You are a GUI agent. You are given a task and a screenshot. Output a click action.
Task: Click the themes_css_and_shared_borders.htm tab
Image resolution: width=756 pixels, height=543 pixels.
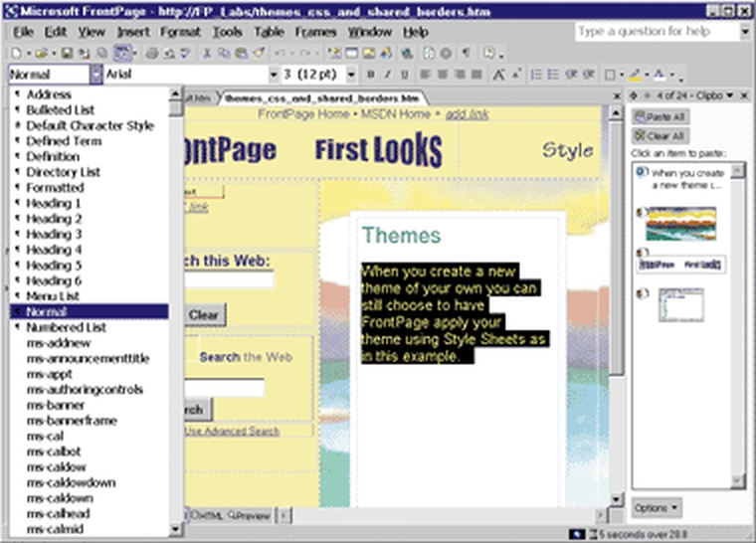[322, 98]
